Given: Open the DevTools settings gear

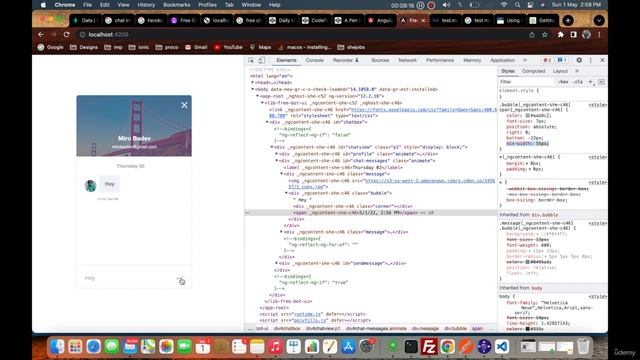Looking at the screenshot, I should 579,60.
